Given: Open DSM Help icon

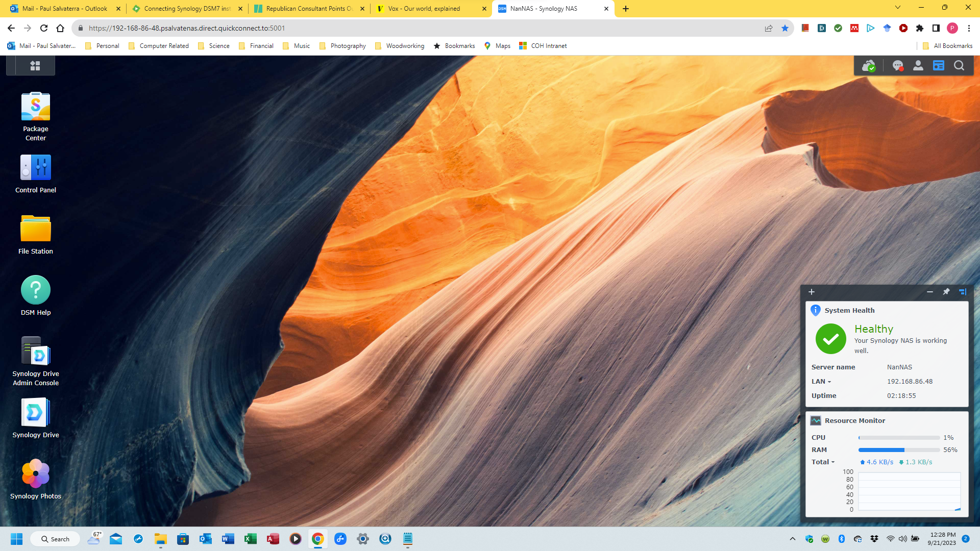Looking at the screenshot, I should coord(36,290).
